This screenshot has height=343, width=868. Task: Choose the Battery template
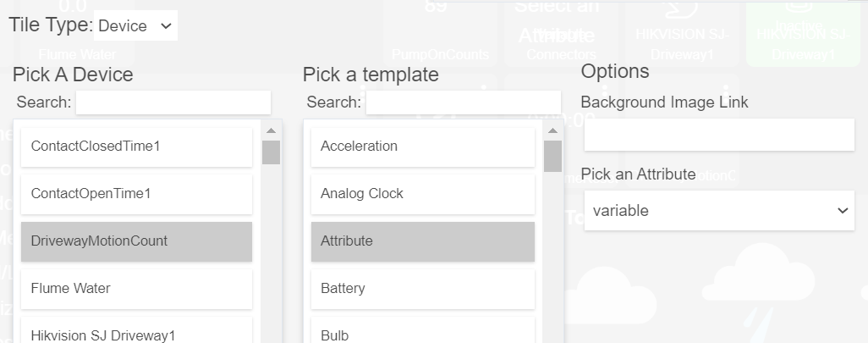click(423, 290)
